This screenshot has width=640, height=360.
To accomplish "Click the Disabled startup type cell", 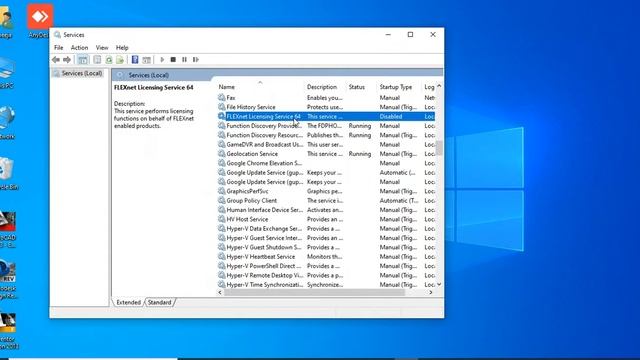I will click(x=391, y=116).
